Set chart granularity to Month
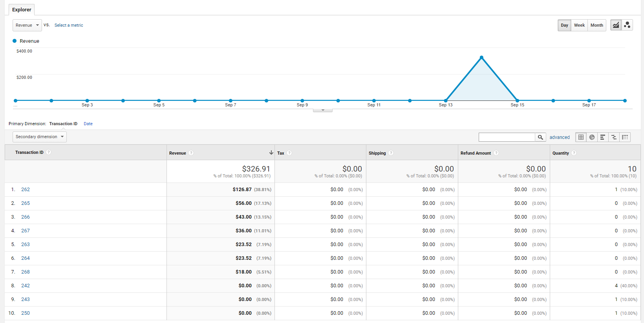The width and height of the screenshot is (644, 323). tap(597, 25)
